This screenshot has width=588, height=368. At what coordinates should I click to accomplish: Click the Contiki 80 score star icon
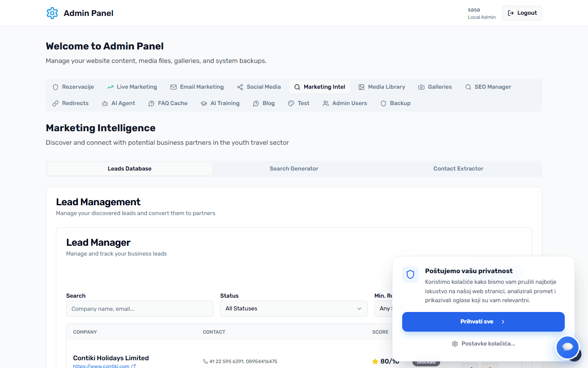click(375, 361)
